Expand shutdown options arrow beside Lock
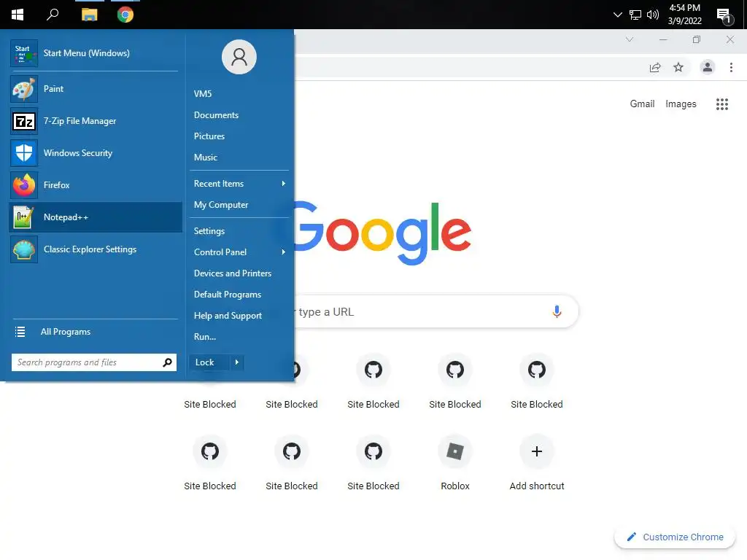This screenshot has height=560, width=747. point(237,362)
